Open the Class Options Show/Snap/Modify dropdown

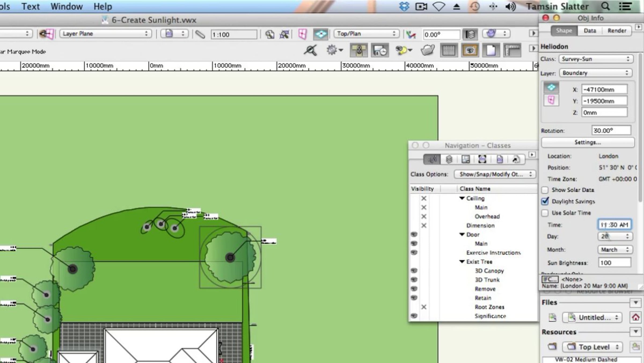tap(495, 174)
